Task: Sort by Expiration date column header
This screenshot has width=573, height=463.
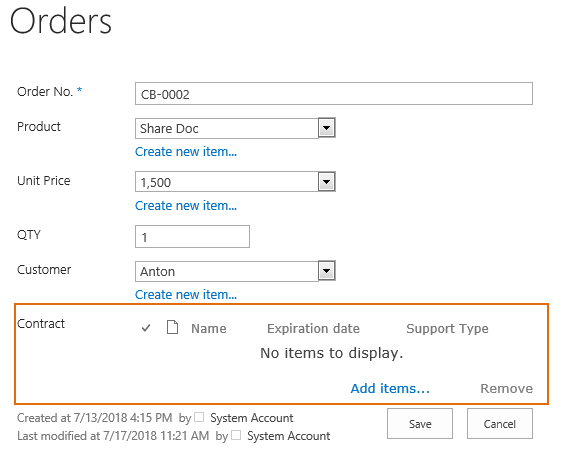Action: 313,329
